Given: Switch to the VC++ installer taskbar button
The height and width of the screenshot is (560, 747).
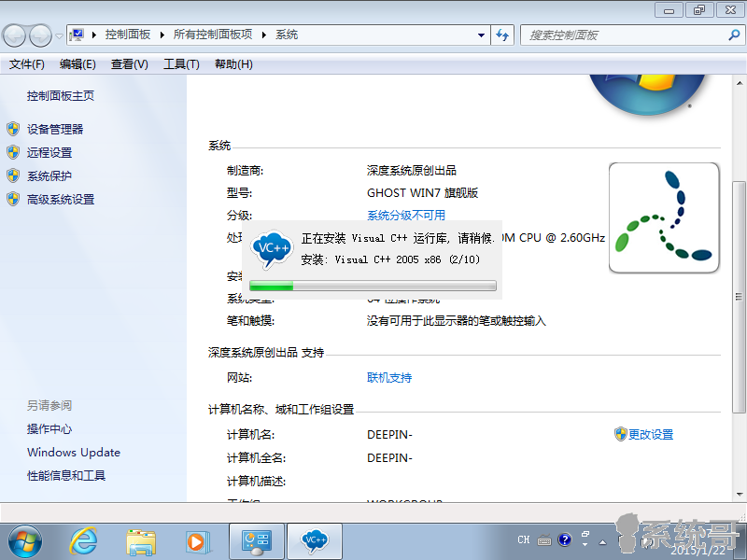Looking at the screenshot, I should tap(315, 542).
